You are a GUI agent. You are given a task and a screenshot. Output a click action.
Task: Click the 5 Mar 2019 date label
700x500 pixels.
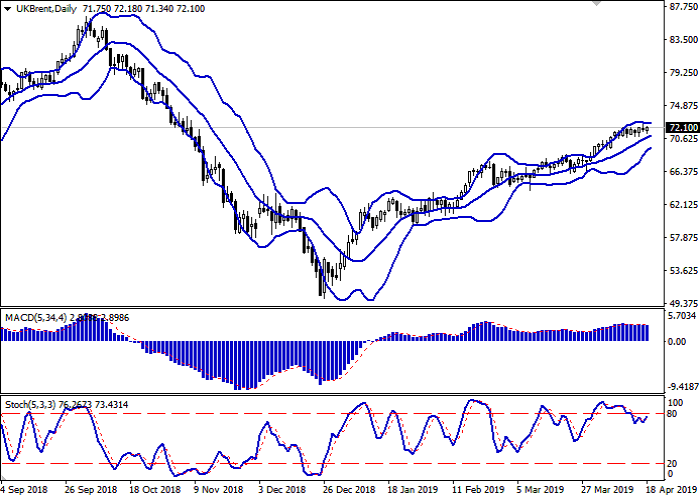click(541, 490)
